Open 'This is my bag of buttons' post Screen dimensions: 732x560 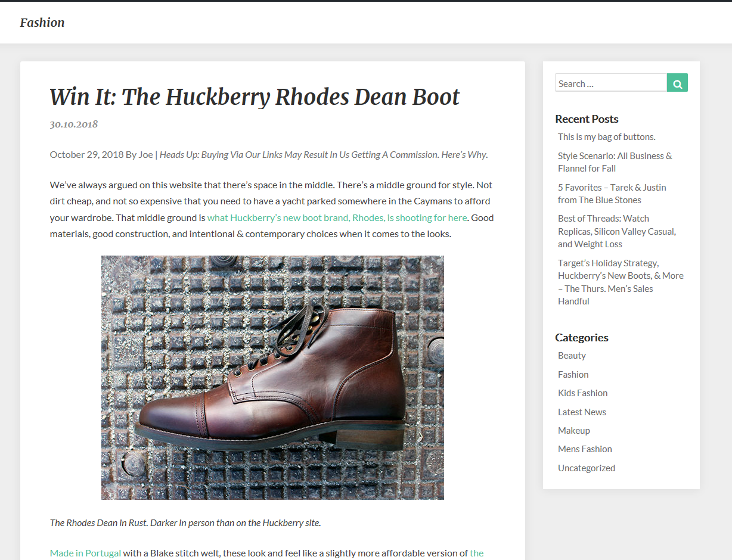click(606, 137)
